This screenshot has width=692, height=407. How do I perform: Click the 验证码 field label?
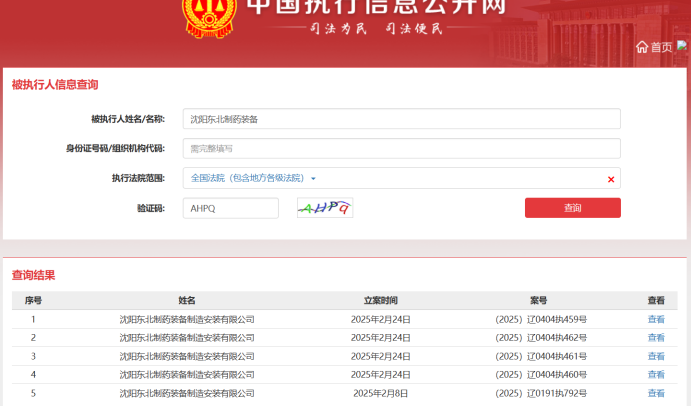click(x=151, y=208)
